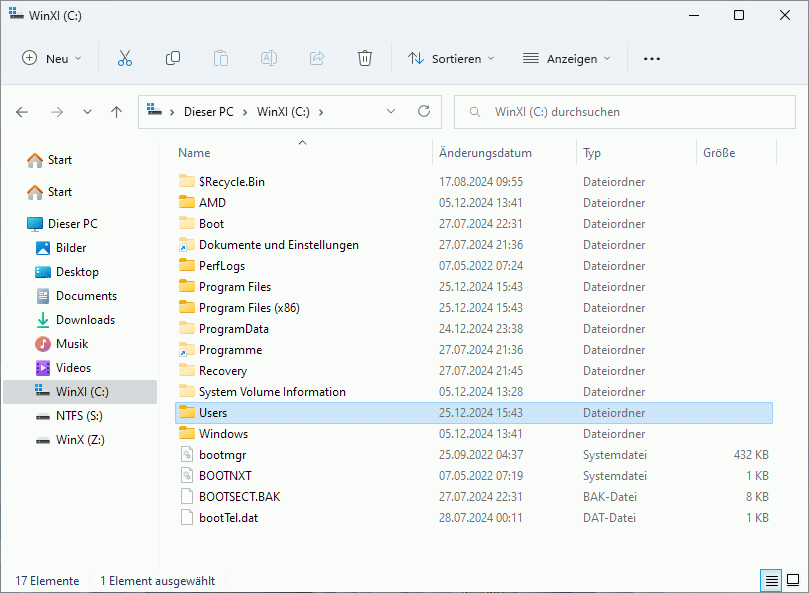Viewport: 809px width, 593px height.
Task: Open the Anzeigen dropdown
Action: (x=567, y=58)
